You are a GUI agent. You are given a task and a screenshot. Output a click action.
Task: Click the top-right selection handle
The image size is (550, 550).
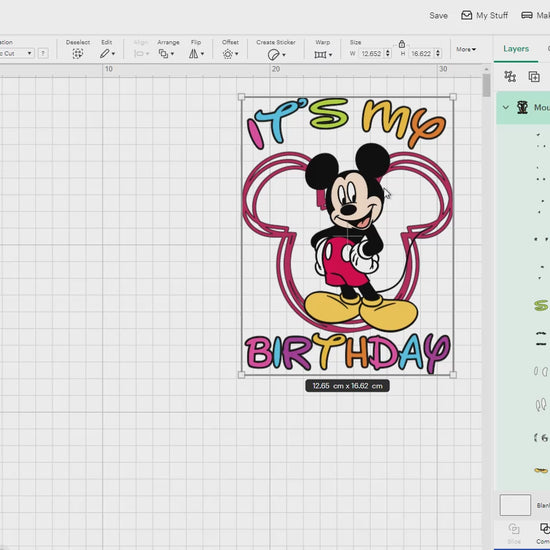(x=453, y=97)
